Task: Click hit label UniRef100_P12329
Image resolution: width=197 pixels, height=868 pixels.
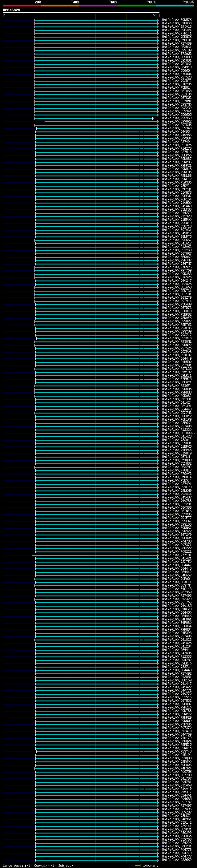Action: pyautogui.click(x=177, y=599)
